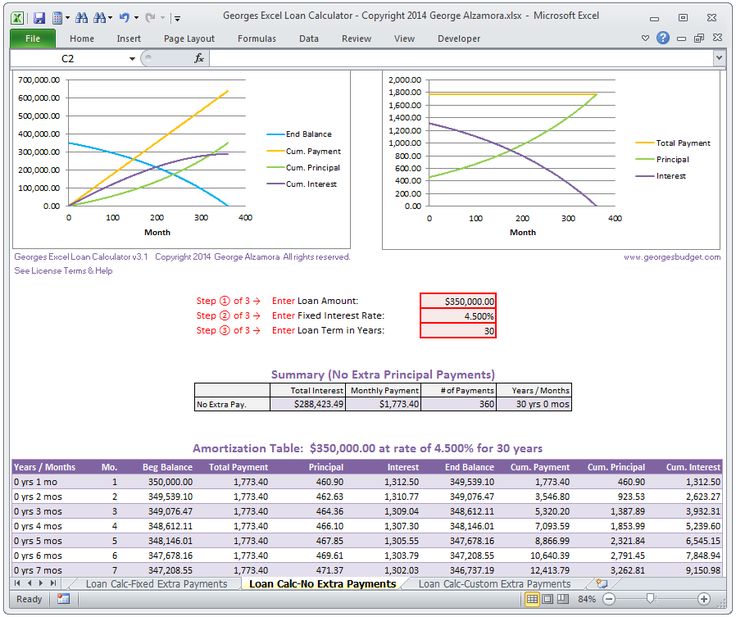Open the File tab
The height and width of the screenshot is (617, 736).
click(x=33, y=39)
